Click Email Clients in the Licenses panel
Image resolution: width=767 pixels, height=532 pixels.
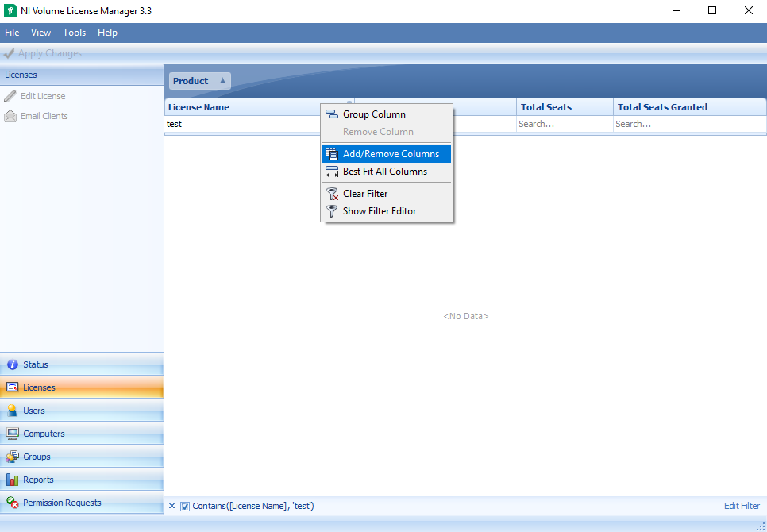point(44,116)
